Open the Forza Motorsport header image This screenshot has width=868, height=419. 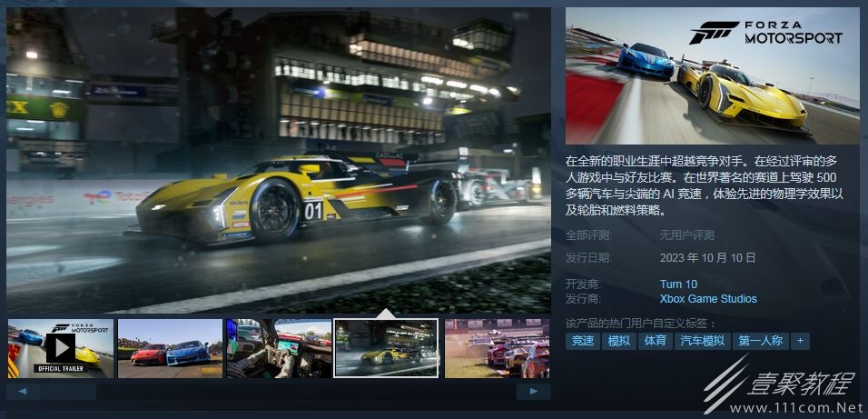(712, 75)
